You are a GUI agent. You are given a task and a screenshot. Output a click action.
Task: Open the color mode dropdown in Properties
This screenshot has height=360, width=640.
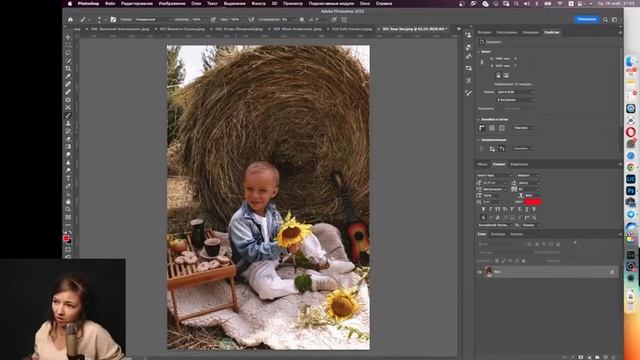click(x=515, y=92)
